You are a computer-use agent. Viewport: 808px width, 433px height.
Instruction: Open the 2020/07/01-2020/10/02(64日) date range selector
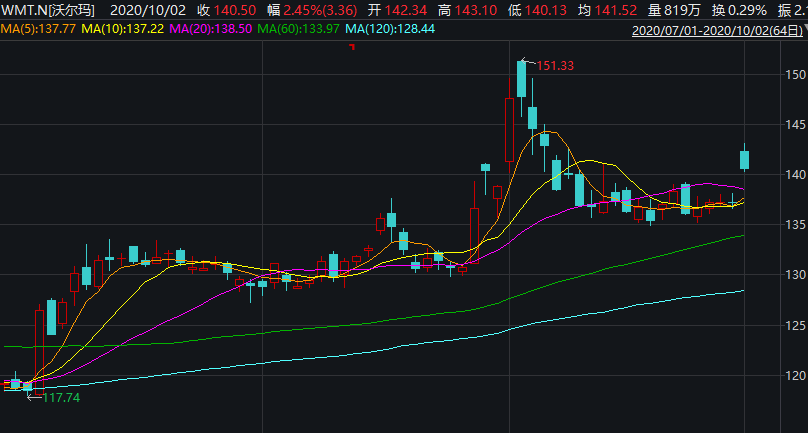point(720,31)
